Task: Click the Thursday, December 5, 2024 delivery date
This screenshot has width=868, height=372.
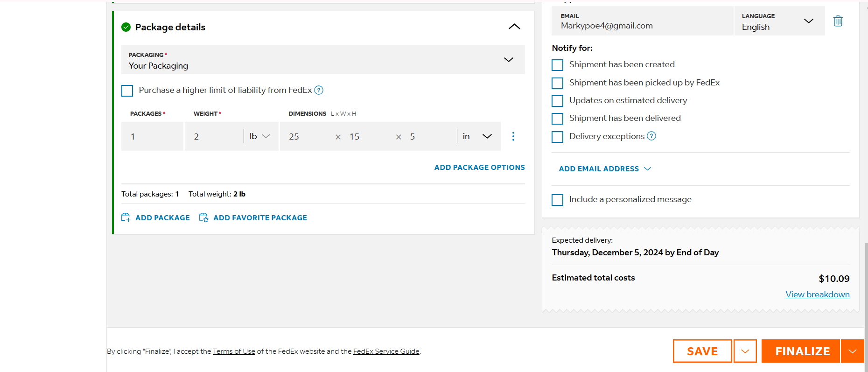Action: [635, 253]
